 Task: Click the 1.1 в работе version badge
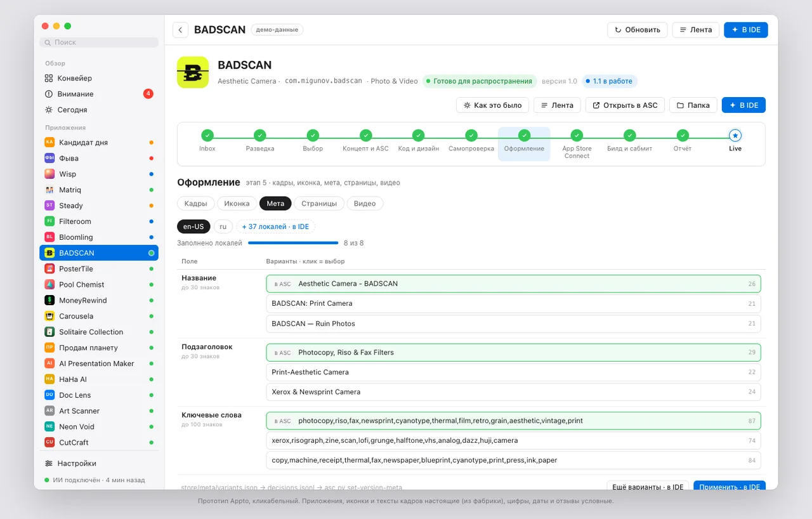pyautogui.click(x=609, y=81)
